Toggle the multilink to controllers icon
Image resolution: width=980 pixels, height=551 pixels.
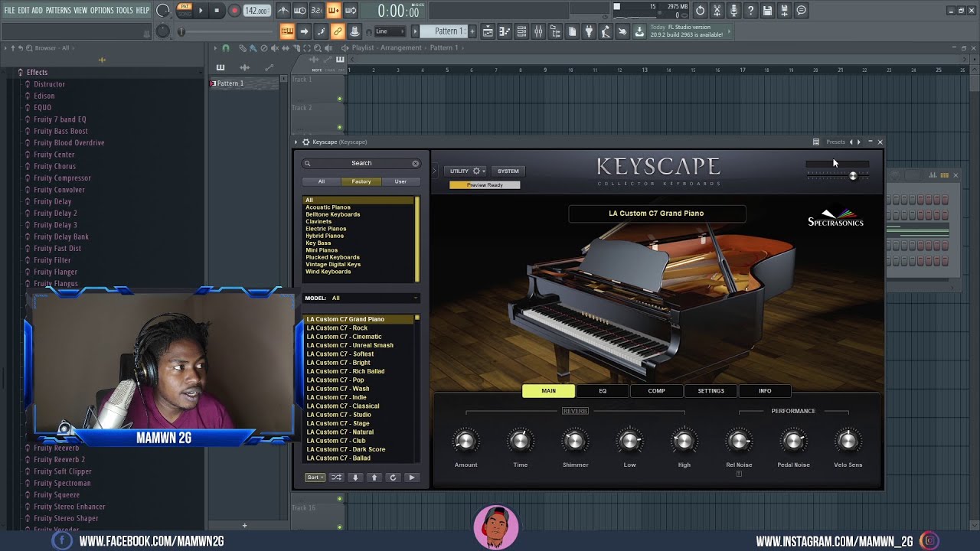(338, 31)
